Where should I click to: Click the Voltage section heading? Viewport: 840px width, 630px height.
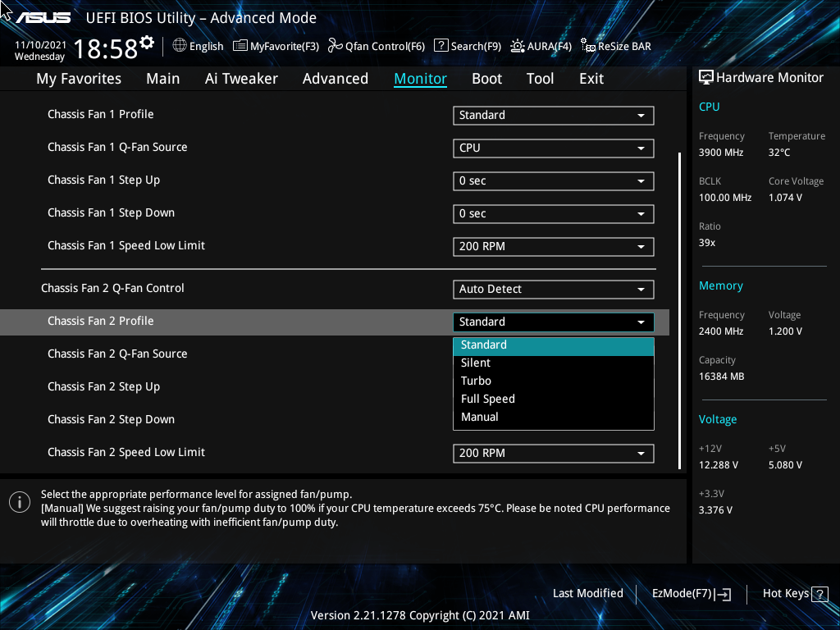tap(717, 419)
